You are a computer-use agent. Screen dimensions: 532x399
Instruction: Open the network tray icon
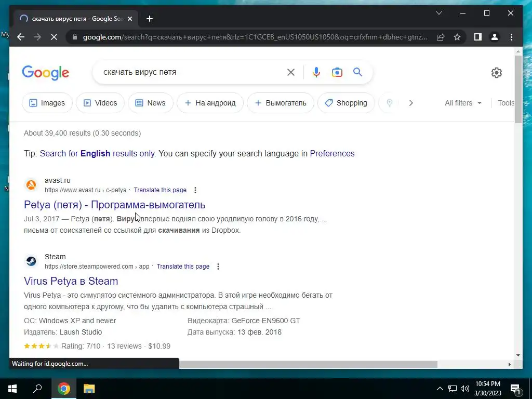click(x=453, y=389)
